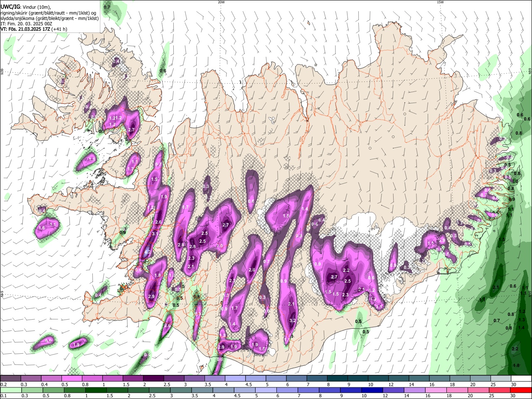This screenshot has width=532, height=399.
Task: Pick the bright pink 0.5–0.8 snow legend swatch
Action: pyautogui.click(x=72, y=378)
